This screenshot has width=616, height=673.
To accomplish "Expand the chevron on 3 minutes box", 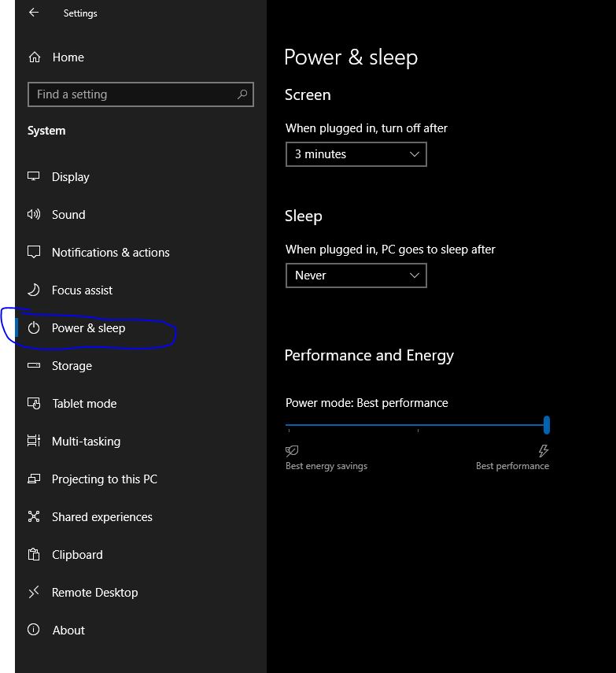I will (x=414, y=154).
